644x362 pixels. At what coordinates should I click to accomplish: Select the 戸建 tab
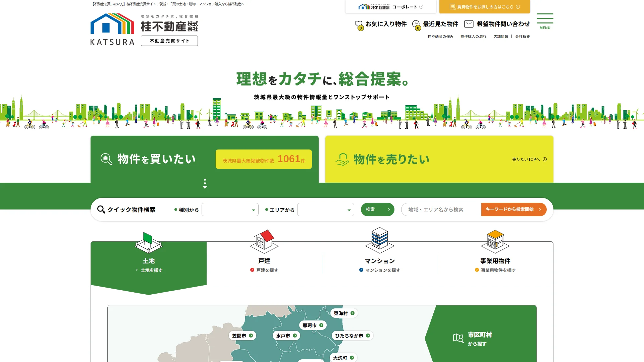pyautogui.click(x=264, y=263)
